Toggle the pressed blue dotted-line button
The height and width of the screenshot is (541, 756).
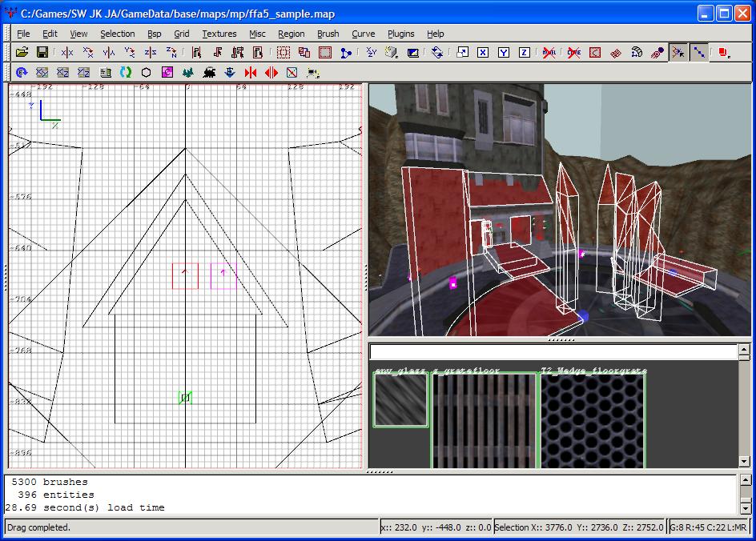tap(699, 53)
